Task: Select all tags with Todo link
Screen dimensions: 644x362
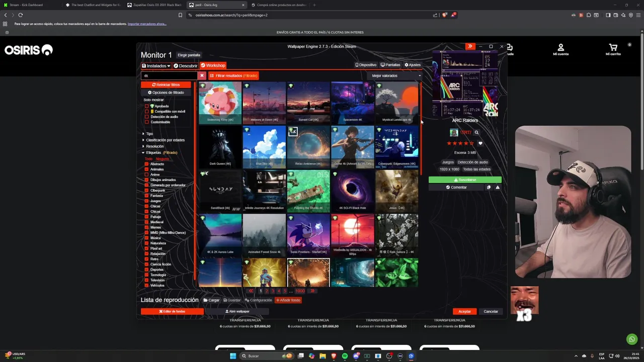Action: pyautogui.click(x=148, y=159)
